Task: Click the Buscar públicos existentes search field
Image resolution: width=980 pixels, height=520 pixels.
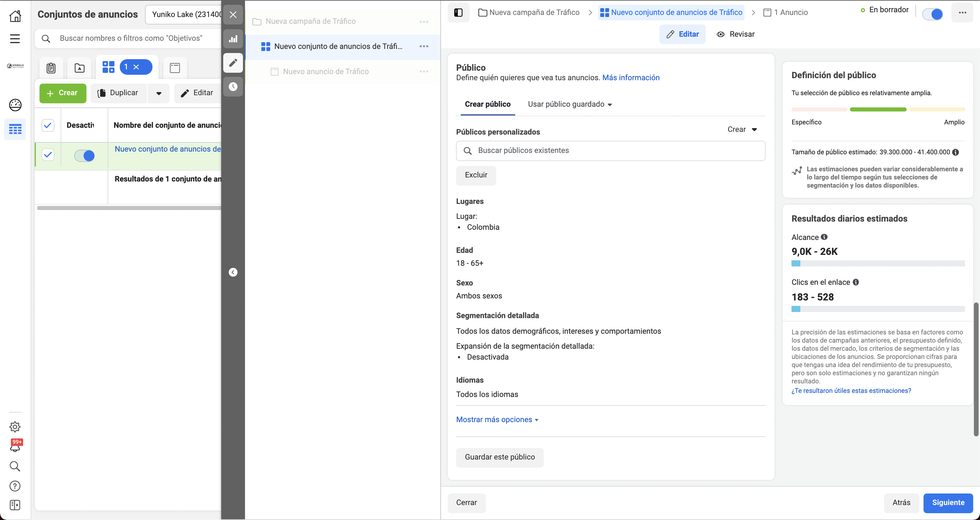Action: click(610, 151)
